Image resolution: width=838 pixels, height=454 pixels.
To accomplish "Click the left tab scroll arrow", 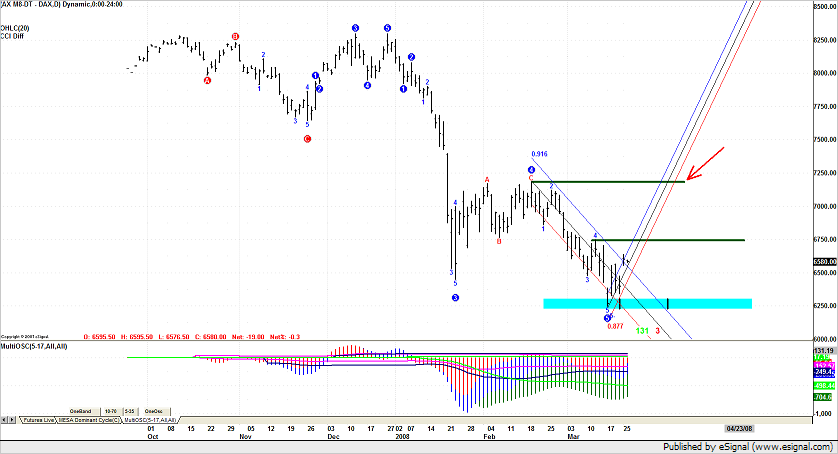I will click(4, 420).
